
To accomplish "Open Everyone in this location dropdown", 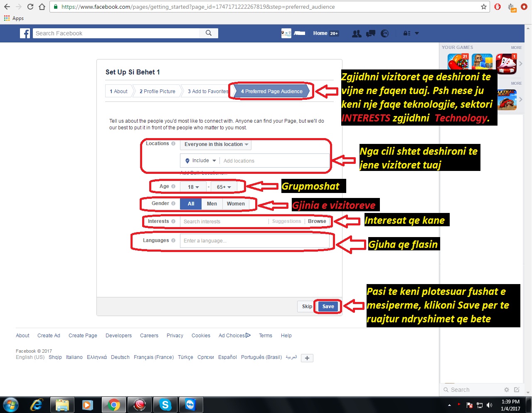I will (x=216, y=144).
